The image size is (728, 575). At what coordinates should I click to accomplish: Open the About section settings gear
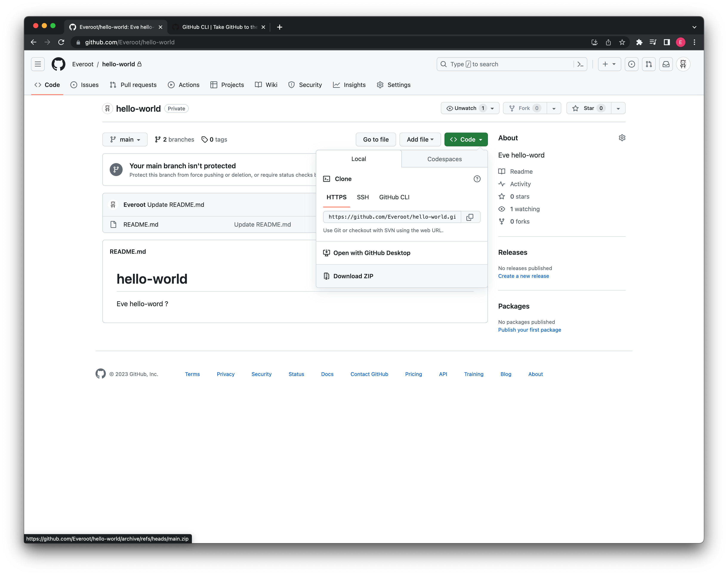coord(622,138)
